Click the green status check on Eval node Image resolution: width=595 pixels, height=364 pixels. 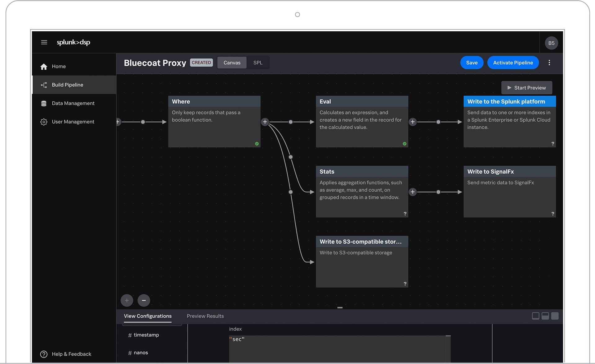click(404, 144)
